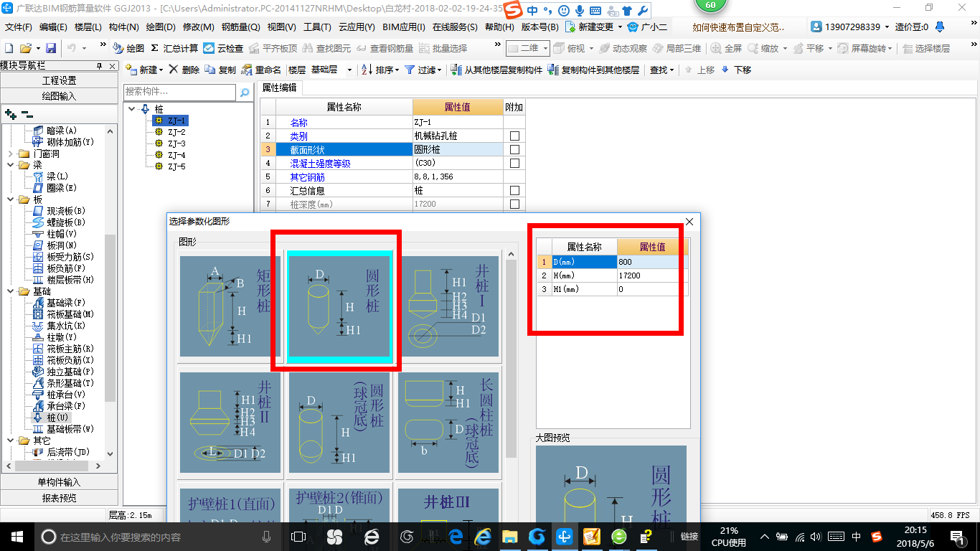Toggle 附加 checkbox for 混凝土强度等级 row
Screen dimensions: 980x551
pos(514,164)
